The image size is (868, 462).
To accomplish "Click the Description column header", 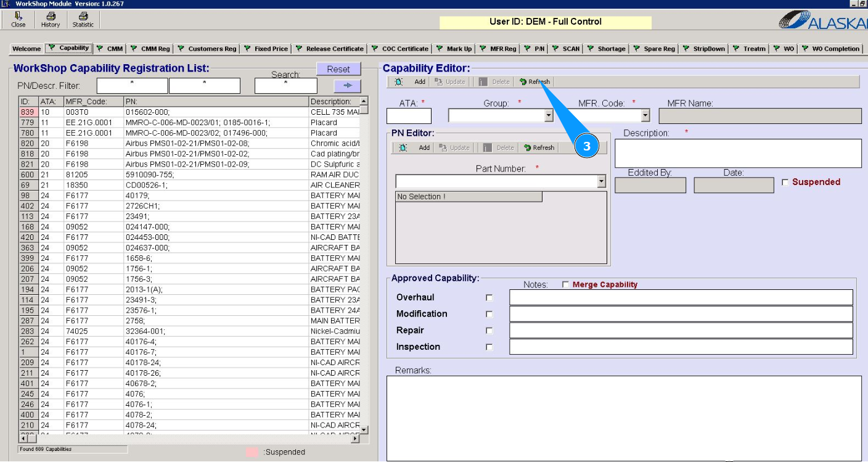I will [x=334, y=102].
